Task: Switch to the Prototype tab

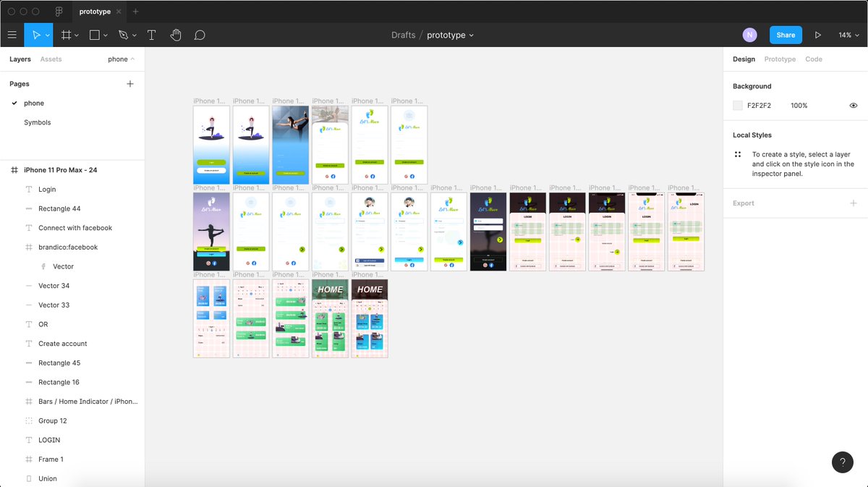Action: [x=780, y=59]
